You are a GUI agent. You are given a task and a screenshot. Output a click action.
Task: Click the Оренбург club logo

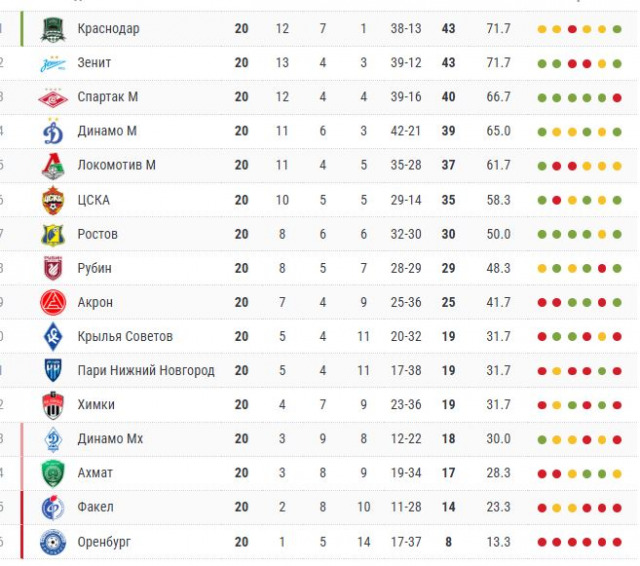[53, 542]
